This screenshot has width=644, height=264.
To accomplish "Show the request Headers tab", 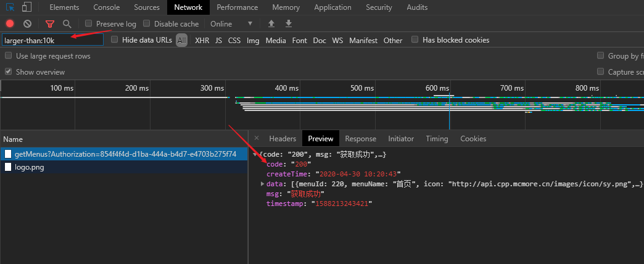I will pyautogui.click(x=283, y=138).
